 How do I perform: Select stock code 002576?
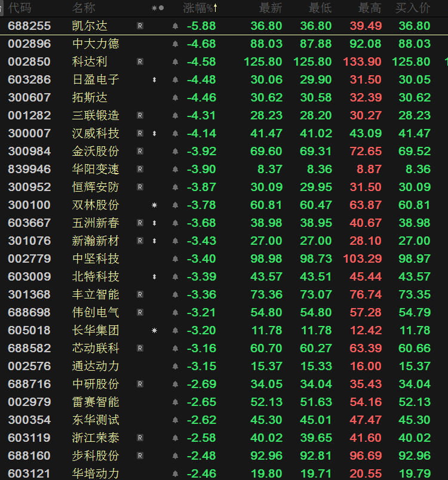[29, 366]
